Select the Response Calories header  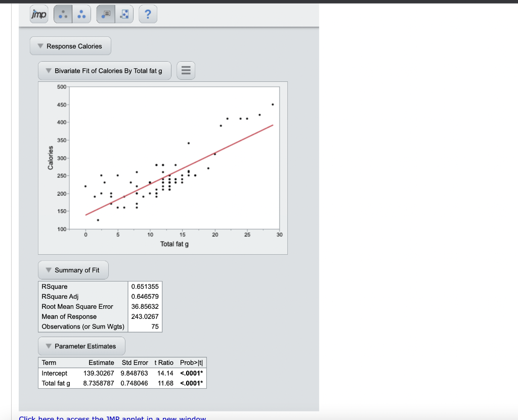(x=70, y=45)
